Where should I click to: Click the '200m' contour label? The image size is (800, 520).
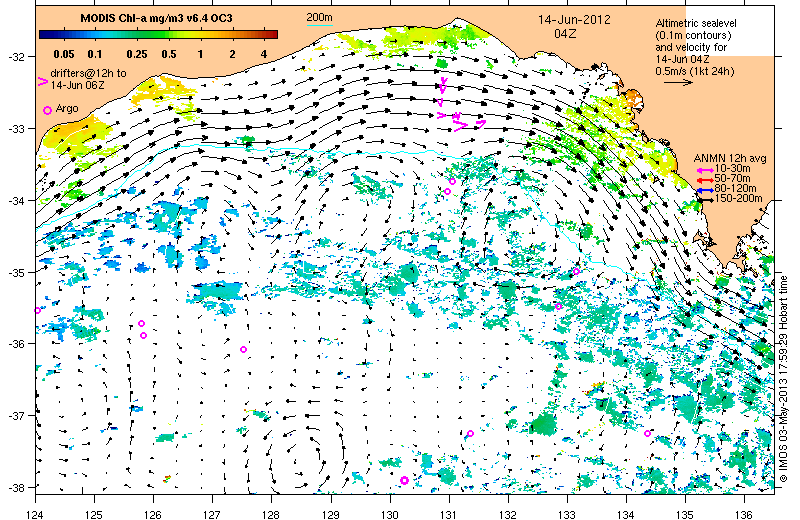pyautogui.click(x=319, y=17)
